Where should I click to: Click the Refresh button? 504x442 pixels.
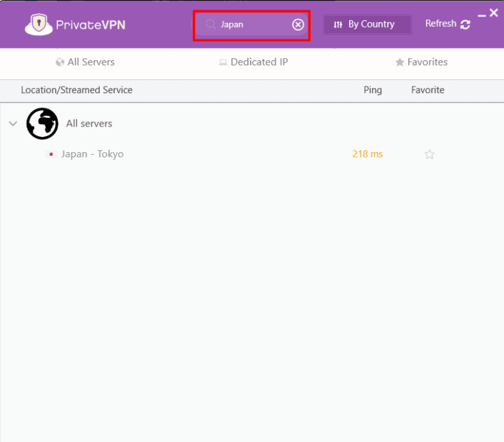pyautogui.click(x=448, y=24)
